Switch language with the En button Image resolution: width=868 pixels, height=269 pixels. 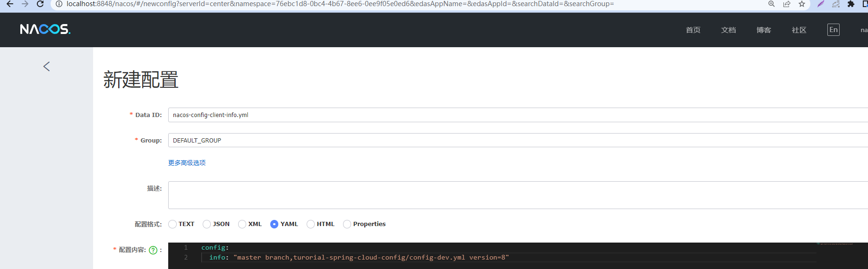click(834, 30)
